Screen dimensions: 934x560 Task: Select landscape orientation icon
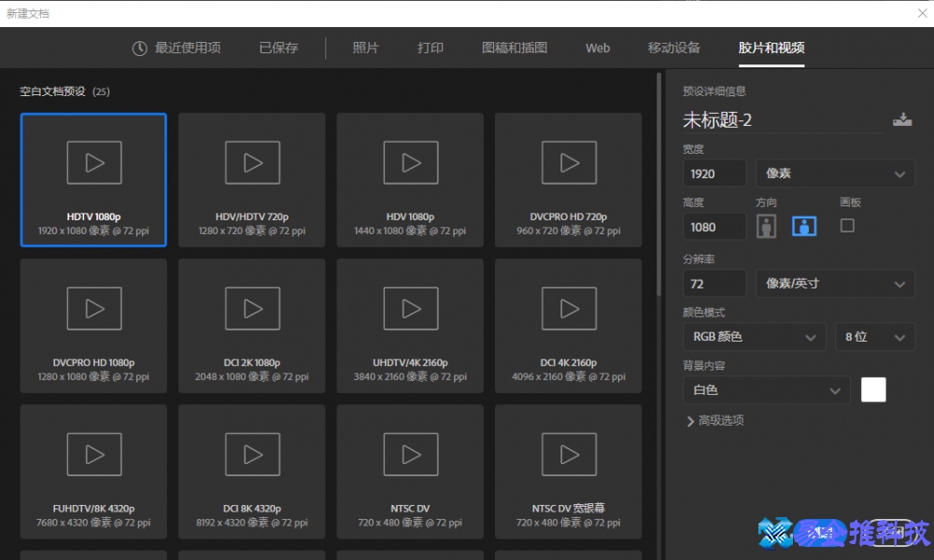[x=804, y=226]
